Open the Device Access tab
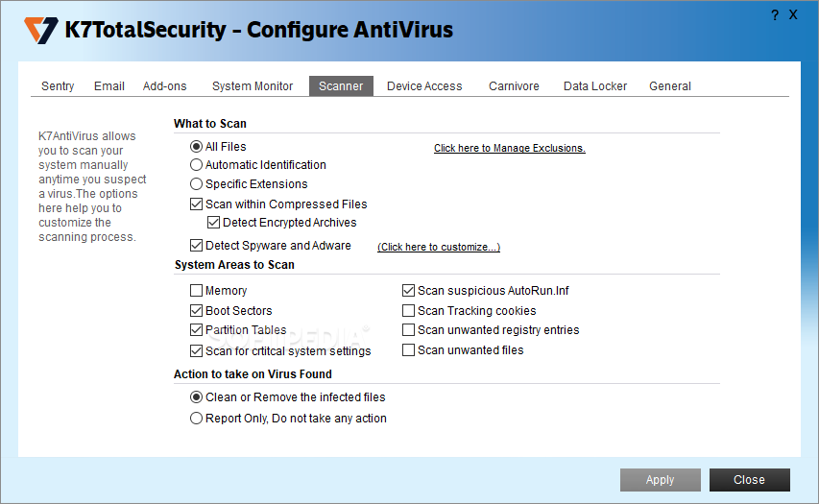 424,86
